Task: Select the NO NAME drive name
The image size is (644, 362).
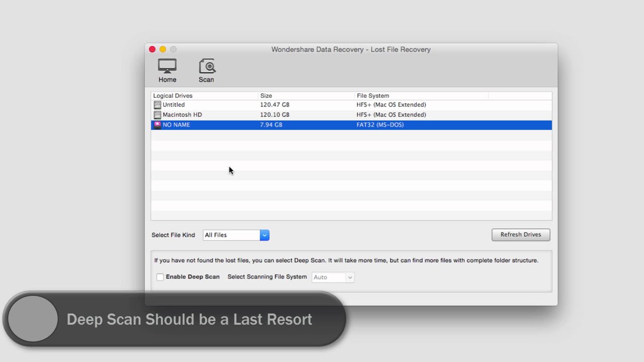Action: [x=176, y=125]
